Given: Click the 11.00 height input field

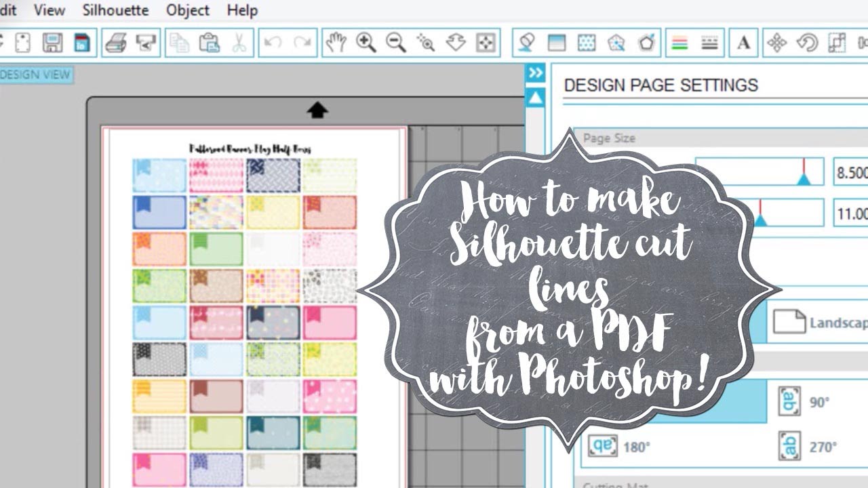Looking at the screenshot, I should pyautogui.click(x=850, y=213).
